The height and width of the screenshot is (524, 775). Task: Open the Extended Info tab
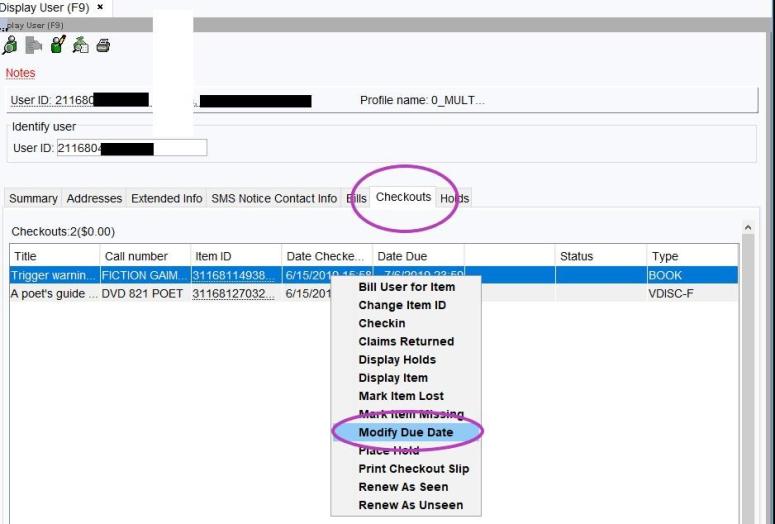coord(167,198)
